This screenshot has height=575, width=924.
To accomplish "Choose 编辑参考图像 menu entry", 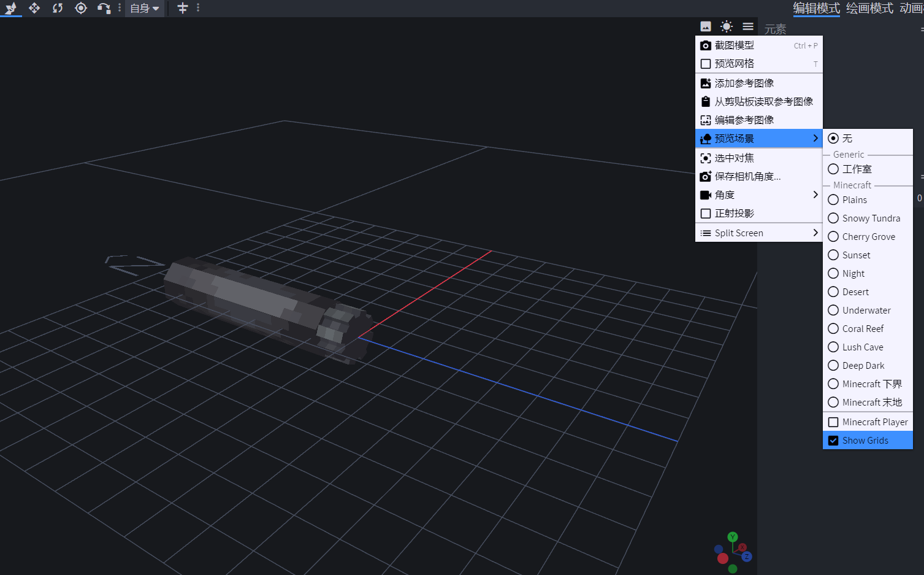I will (x=758, y=120).
